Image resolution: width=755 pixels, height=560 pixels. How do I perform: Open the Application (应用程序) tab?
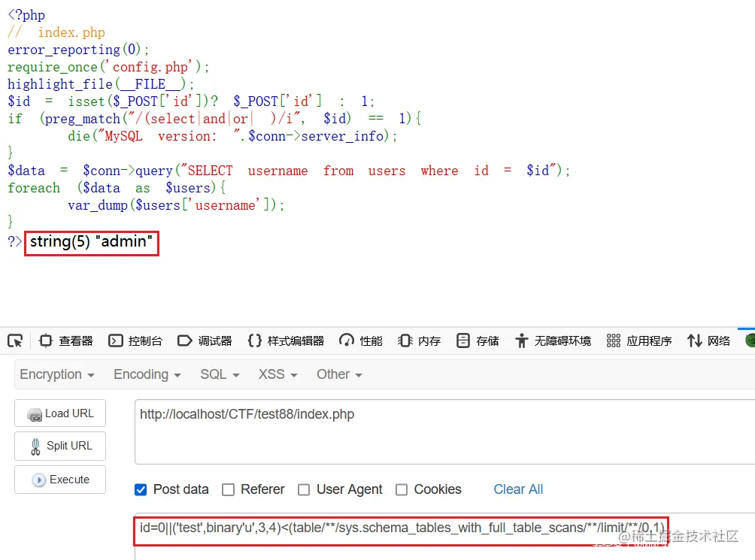(x=639, y=341)
